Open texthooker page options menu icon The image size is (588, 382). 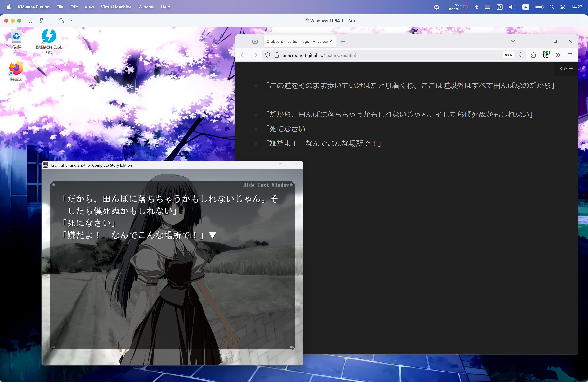pos(571,68)
